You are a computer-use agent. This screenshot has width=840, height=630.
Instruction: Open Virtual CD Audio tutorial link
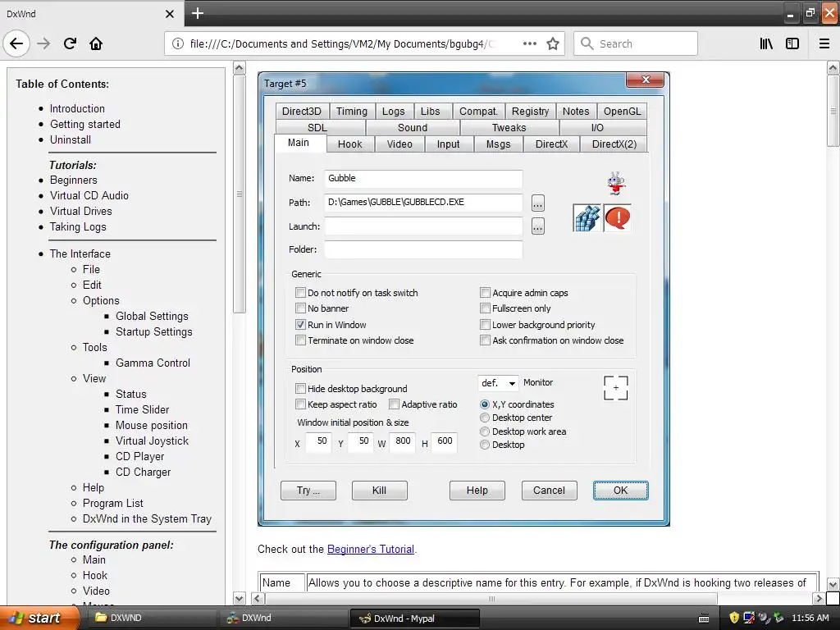click(x=89, y=195)
